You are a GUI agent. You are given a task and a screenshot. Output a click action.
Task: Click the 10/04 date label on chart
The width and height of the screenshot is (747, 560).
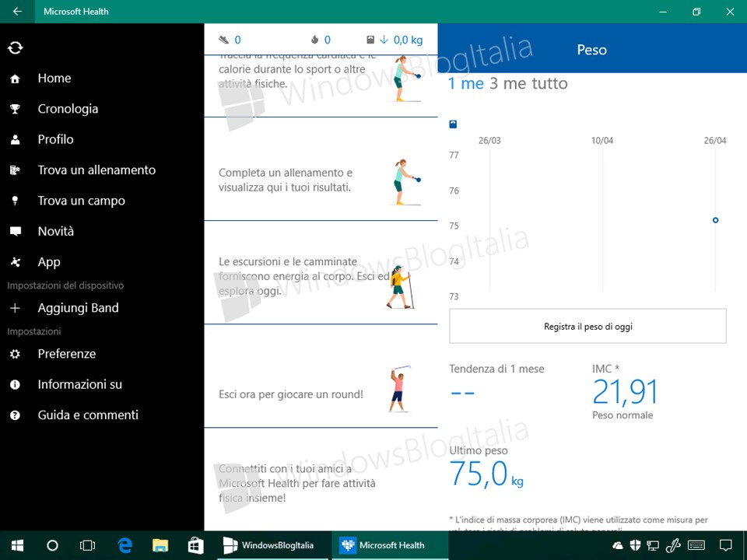pos(602,141)
